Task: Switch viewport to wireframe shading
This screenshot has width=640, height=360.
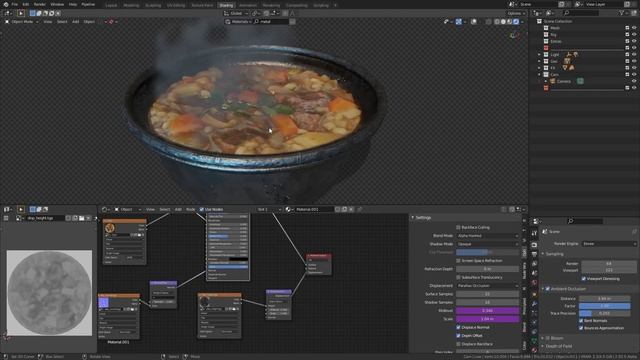Action: (x=497, y=22)
